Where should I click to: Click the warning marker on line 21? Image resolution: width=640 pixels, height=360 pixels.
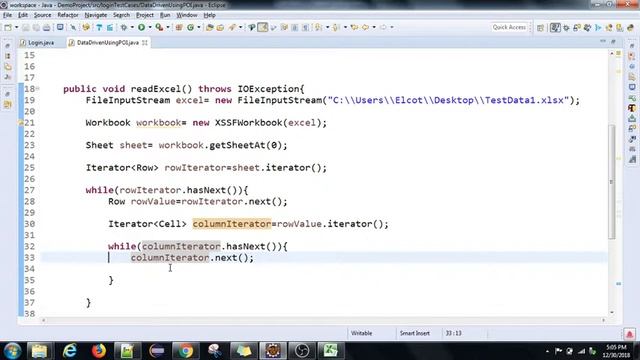pyautogui.click(x=20, y=122)
